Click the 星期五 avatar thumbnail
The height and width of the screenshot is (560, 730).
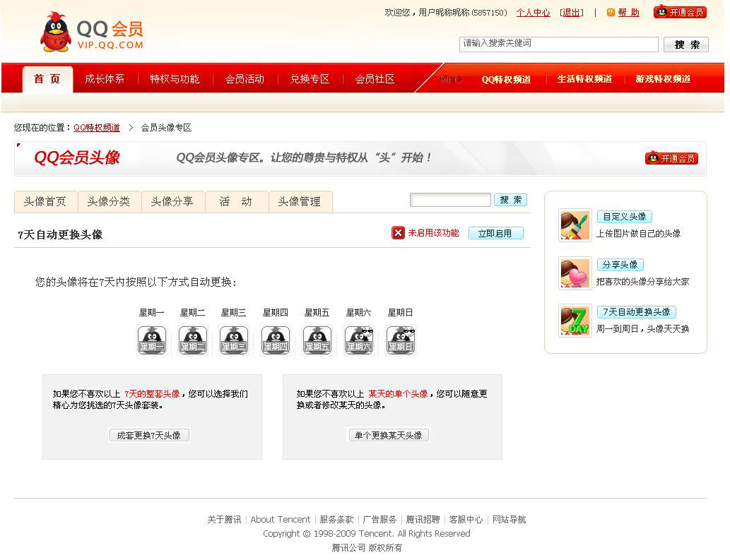tap(317, 340)
